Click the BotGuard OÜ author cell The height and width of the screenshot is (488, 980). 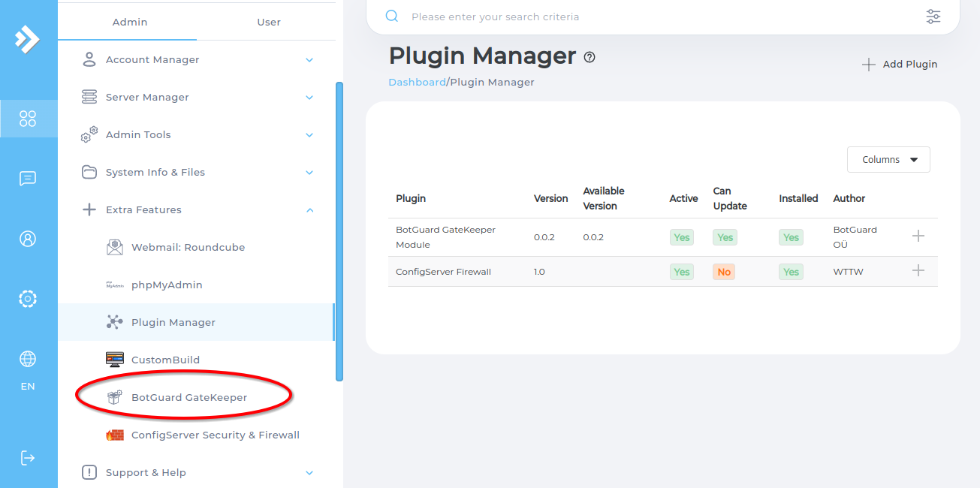click(x=855, y=237)
